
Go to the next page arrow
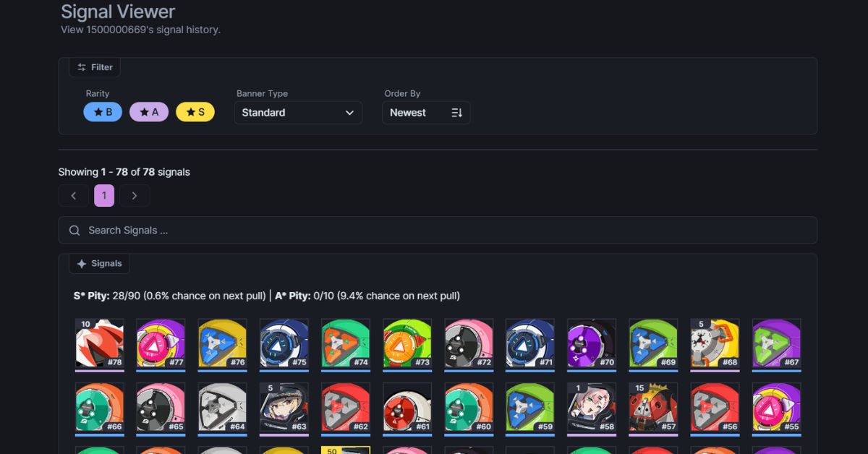click(135, 196)
